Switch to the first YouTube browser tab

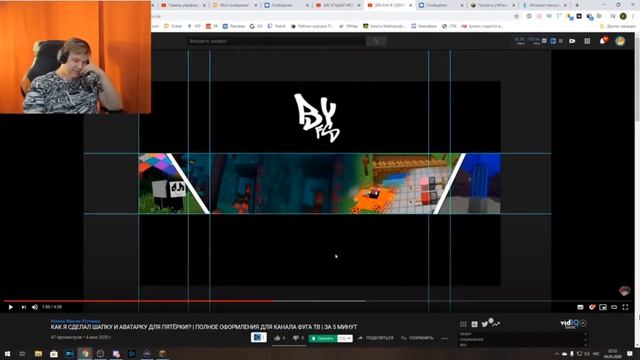click(x=184, y=5)
